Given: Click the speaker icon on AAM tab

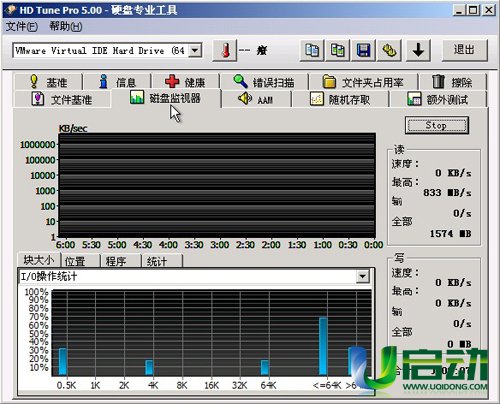Looking at the screenshot, I should click(x=245, y=99).
